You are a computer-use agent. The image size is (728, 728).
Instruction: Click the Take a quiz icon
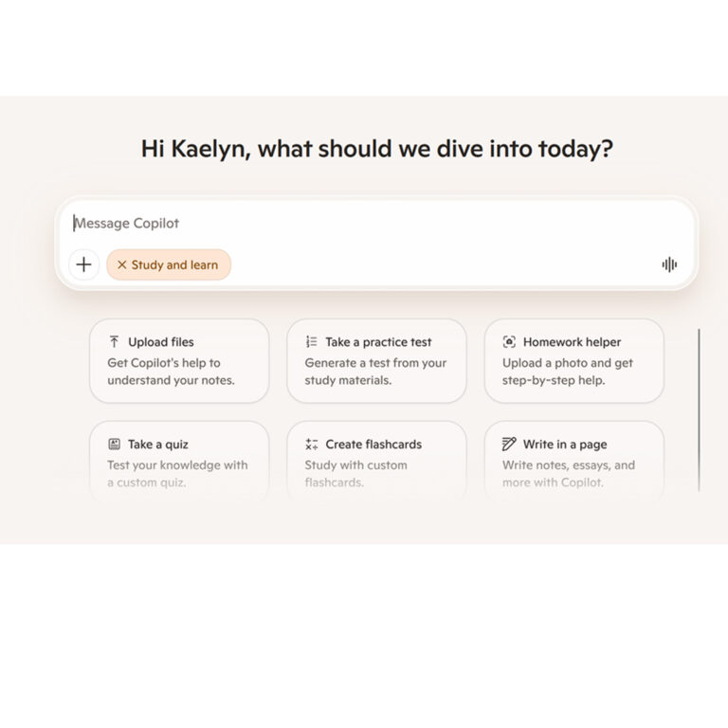[x=114, y=445]
